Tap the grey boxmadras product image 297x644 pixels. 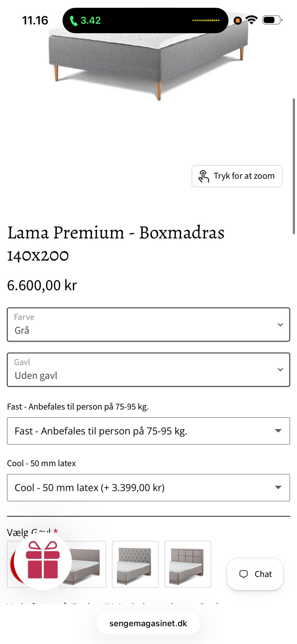click(x=148, y=62)
